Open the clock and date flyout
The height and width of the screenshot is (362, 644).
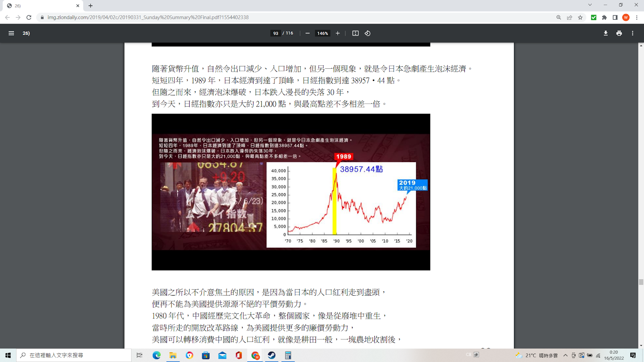pos(614,355)
